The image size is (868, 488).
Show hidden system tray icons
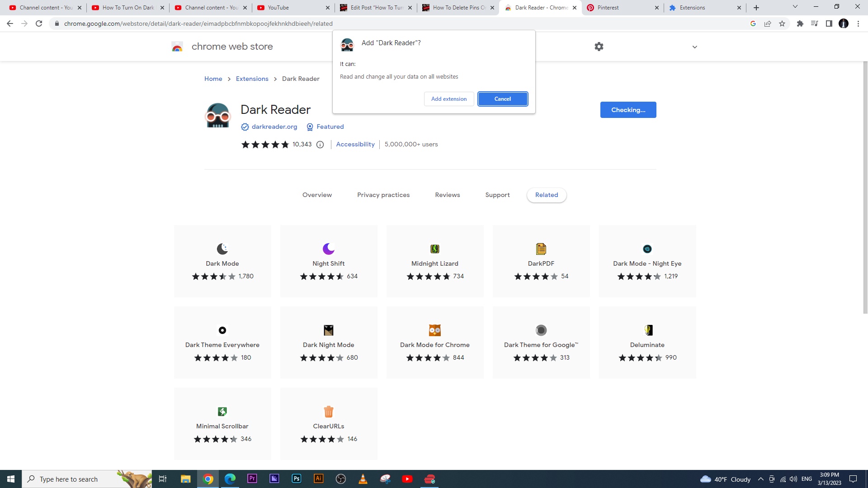[760, 479]
